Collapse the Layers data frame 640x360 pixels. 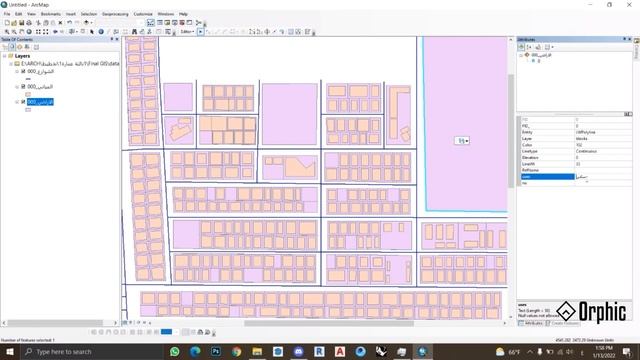click(4, 56)
